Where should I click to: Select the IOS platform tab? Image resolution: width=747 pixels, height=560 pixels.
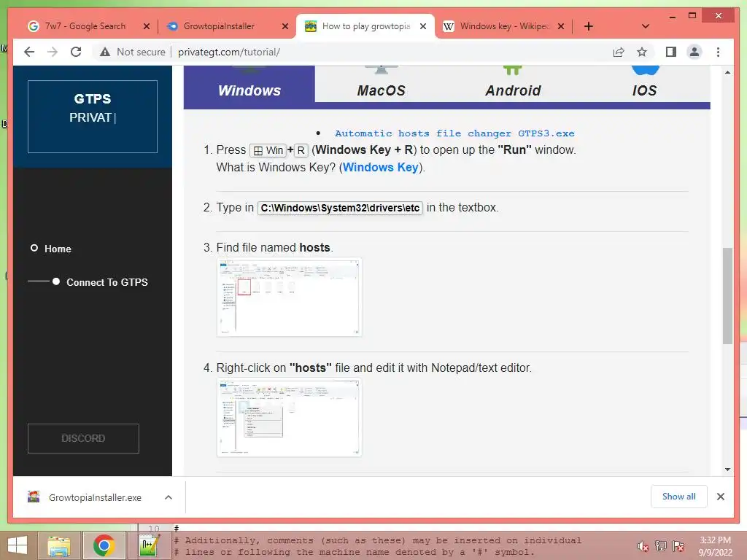pyautogui.click(x=644, y=85)
